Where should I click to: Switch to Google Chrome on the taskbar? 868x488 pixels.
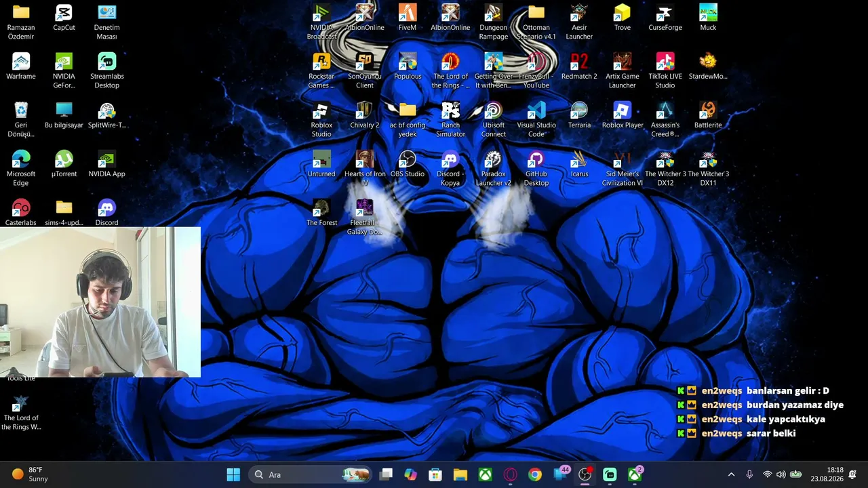pos(535,474)
